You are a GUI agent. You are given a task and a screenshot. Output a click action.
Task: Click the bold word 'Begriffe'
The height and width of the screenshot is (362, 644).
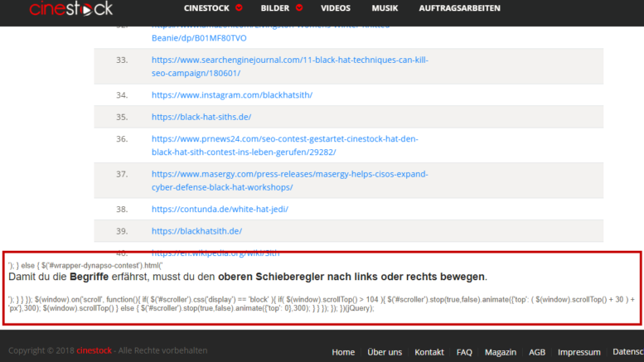(x=90, y=277)
